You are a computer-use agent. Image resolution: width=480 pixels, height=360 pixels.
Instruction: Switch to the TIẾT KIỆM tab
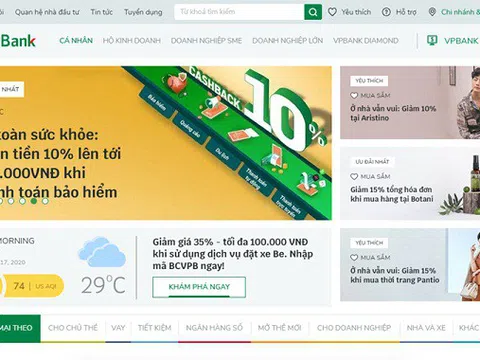(x=155, y=328)
